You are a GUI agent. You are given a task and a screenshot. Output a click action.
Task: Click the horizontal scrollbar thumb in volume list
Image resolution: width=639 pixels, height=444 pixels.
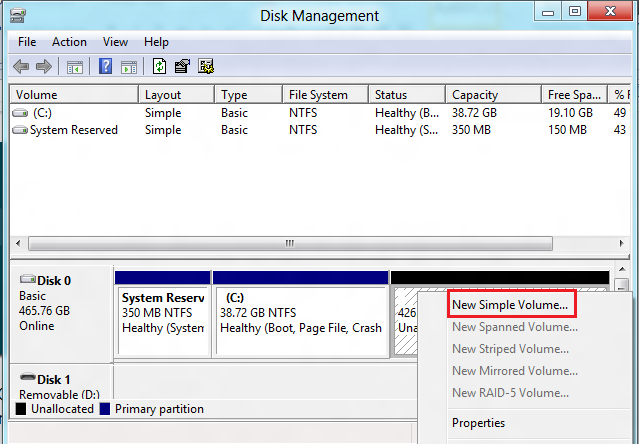click(x=290, y=244)
